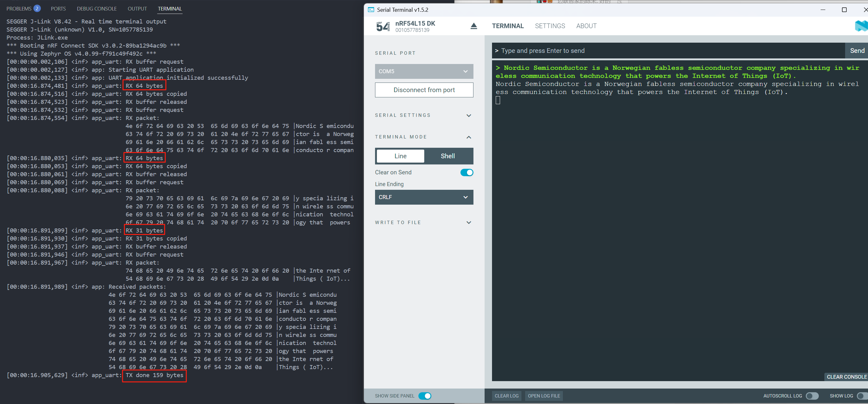Image resolution: width=868 pixels, height=404 pixels.
Task: Toggle the SHOW LOG switch
Action: (x=863, y=396)
